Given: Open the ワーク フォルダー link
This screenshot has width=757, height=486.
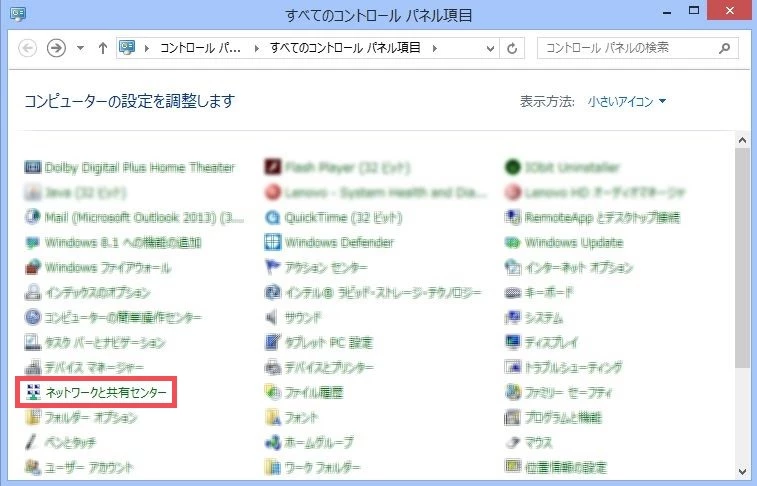Looking at the screenshot, I should (322, 467).
